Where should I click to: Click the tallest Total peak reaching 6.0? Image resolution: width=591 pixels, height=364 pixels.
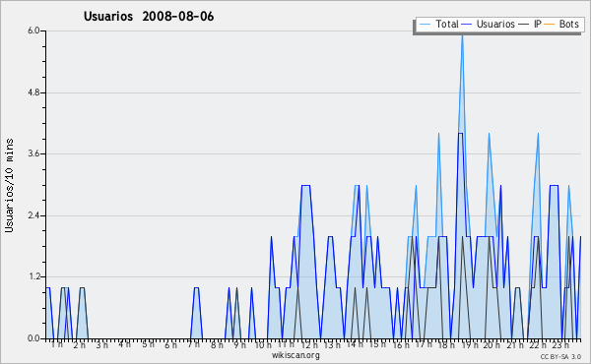(x=462, y=36)
